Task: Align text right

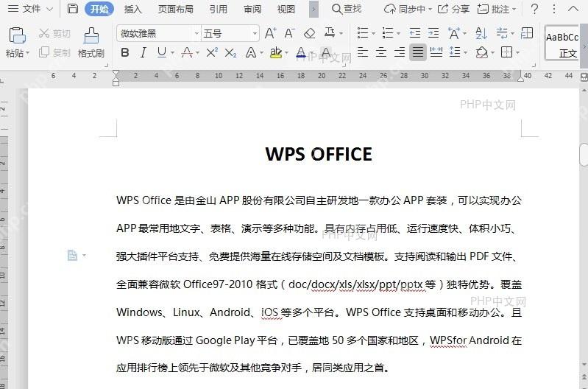Action: coord(400,52)
